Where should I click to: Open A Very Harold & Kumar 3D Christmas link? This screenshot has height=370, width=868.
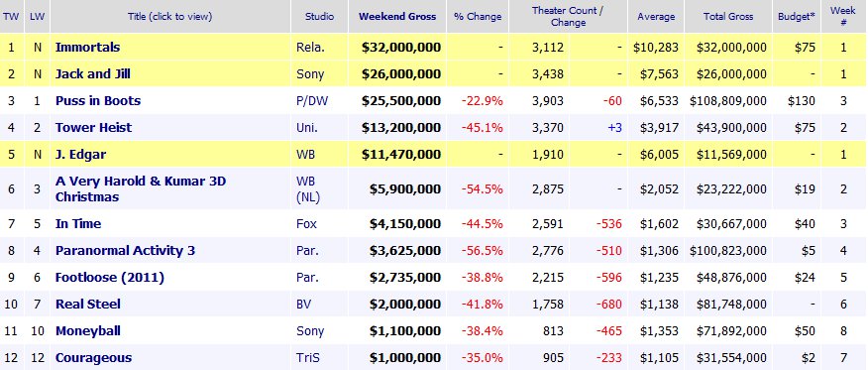pos(141,188)
